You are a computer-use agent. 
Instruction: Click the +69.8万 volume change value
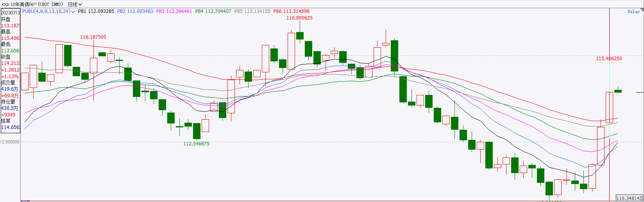(x=10, y=96)
